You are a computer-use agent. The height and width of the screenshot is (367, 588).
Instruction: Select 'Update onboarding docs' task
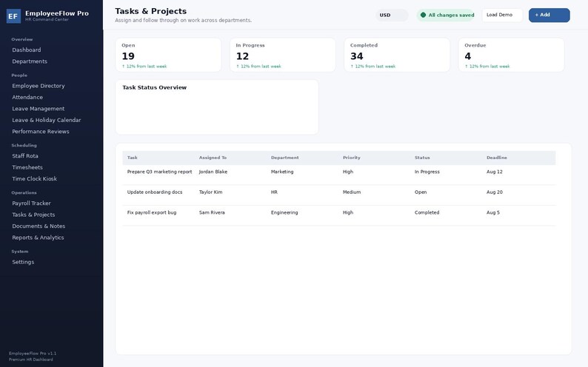pos(155,192)
